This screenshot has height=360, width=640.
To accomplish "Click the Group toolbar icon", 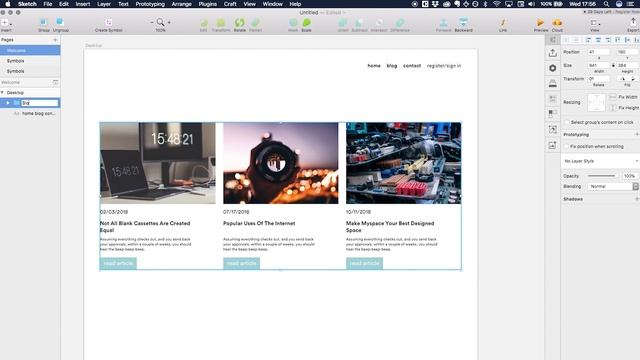I will pyautogui.click(x=44, y=24).
